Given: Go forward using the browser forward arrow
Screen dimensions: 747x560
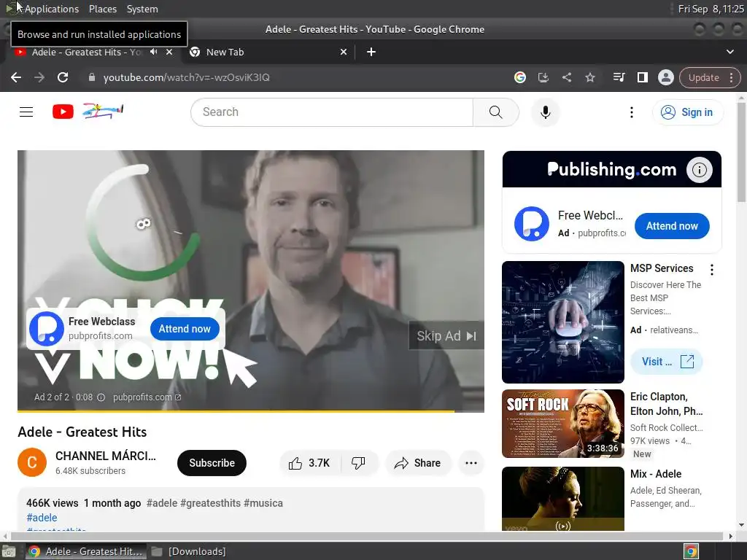Looking at the screenshot, I should (39, 77).
